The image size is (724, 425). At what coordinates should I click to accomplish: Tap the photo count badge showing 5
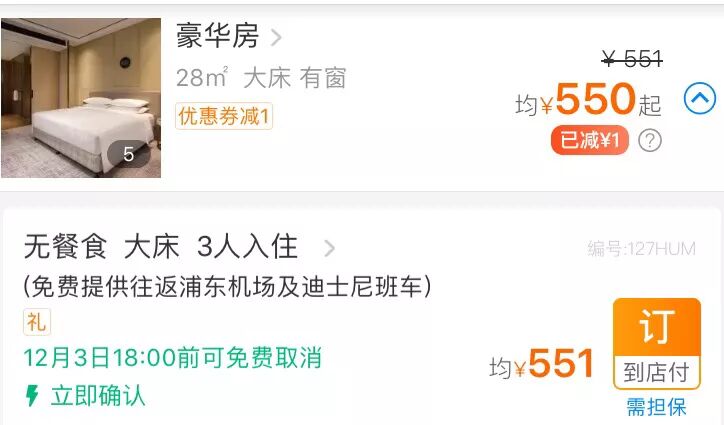tap(128, 154)
